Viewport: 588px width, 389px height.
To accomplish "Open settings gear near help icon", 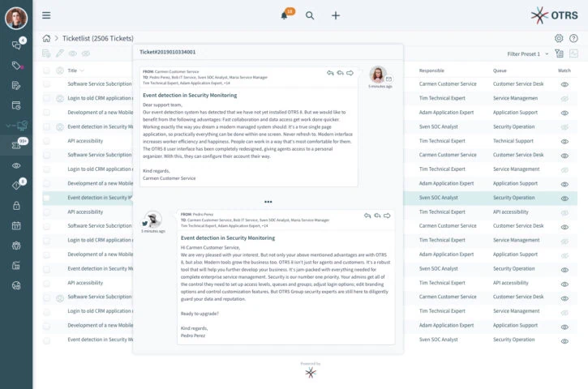I will tap(559, 38).
